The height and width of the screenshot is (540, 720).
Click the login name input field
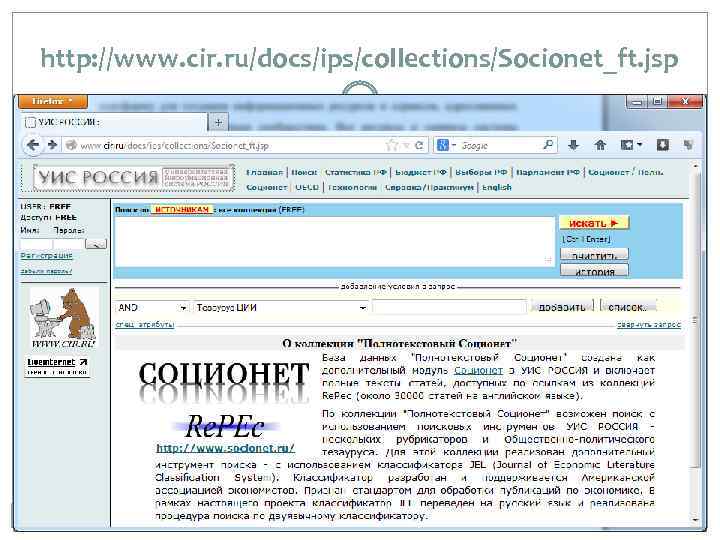(36, 244)
